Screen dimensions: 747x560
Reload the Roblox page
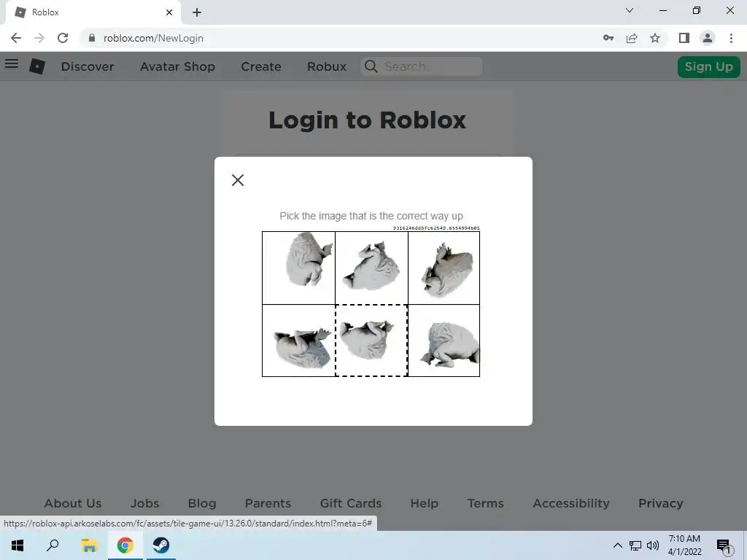click(x=63, y=38)
